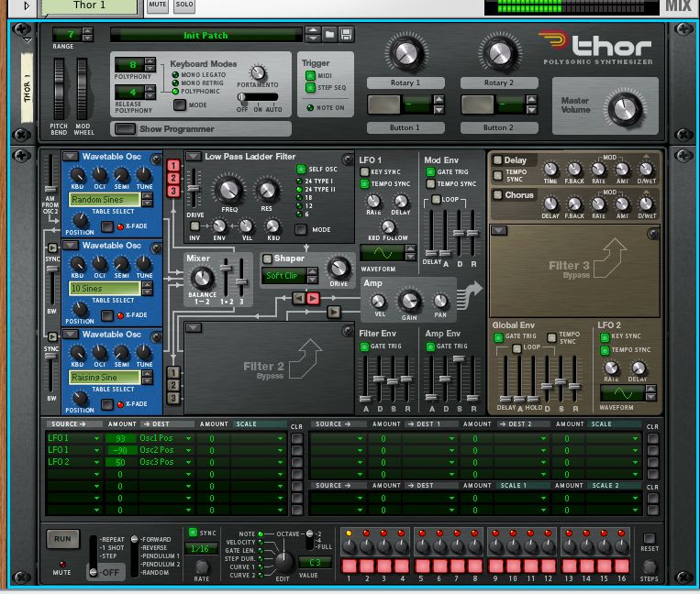Open Low Pass Ladder Filter type selector
The width and height of the screenshot is (700, 594).
pyautogui.click(x=193, y=157)
